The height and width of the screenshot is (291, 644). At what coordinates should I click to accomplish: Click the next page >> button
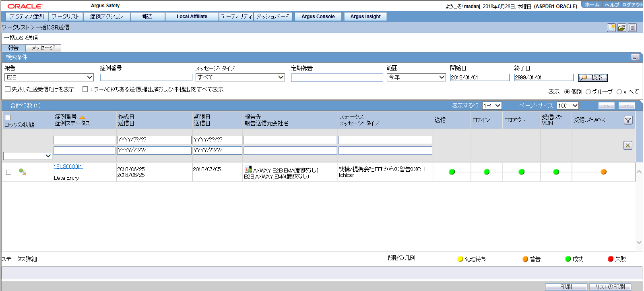[627, 106]
